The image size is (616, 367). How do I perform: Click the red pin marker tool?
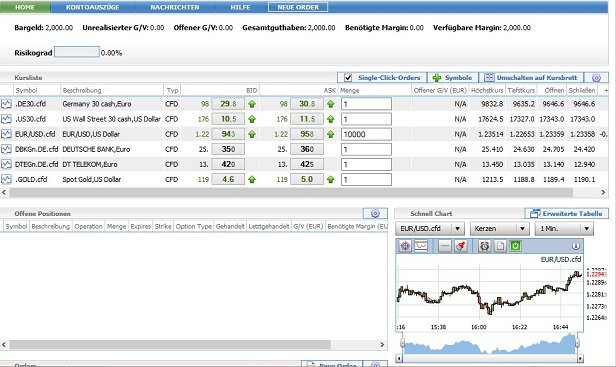(460, 246)
